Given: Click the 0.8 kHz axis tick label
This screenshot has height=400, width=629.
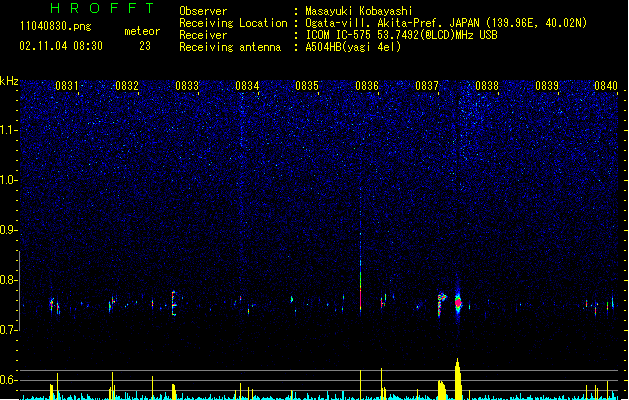Looking at the screenshot, I should click(x=8, y=280).
